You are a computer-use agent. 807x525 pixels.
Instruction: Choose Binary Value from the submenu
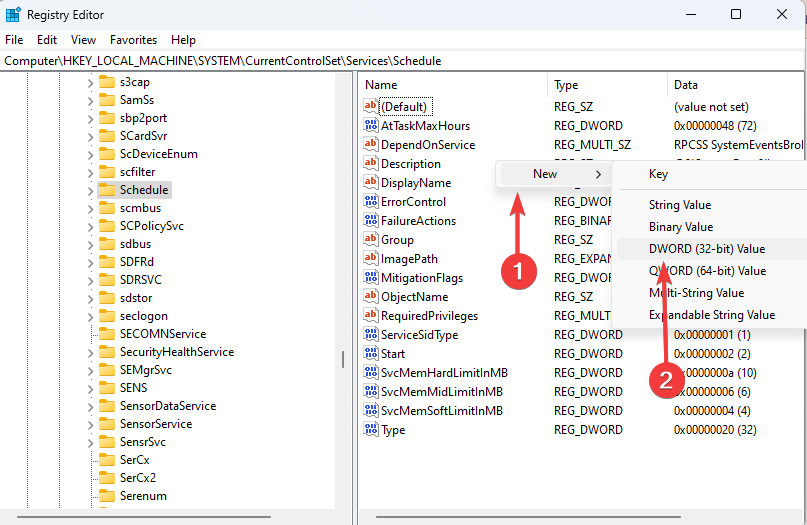pyautogui.click(x=711, y=227)
